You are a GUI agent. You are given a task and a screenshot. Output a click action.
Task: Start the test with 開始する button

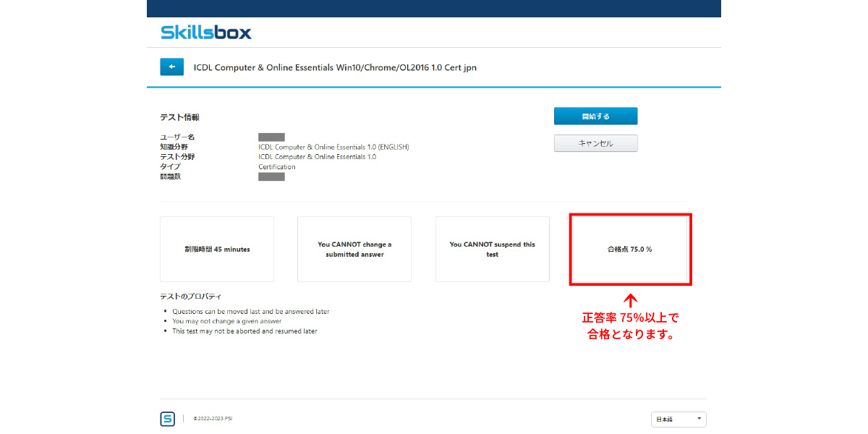595,116
